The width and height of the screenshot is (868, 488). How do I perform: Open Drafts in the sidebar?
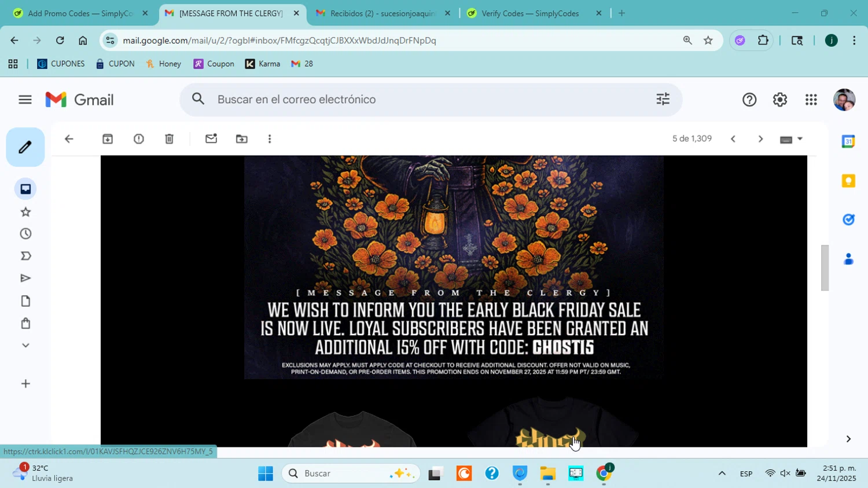click(25, 301)
